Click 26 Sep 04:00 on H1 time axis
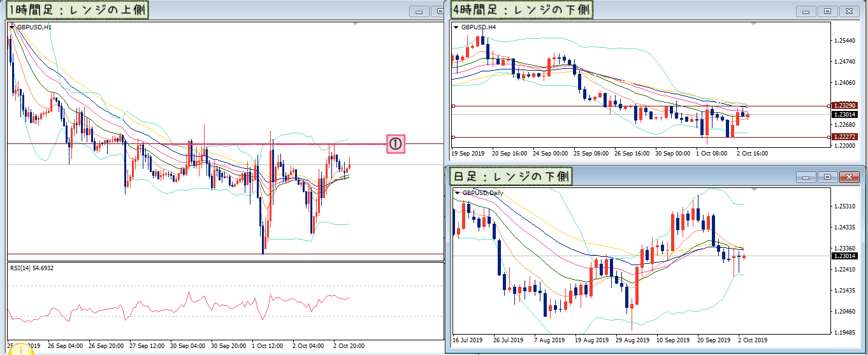868x355 pixels. point(65,346)
